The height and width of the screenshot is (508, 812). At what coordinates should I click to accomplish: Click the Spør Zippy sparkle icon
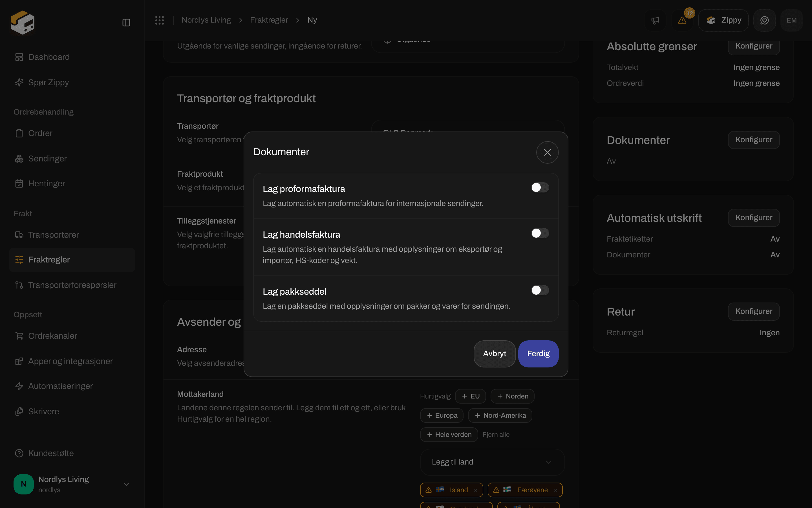pos(19,82)
